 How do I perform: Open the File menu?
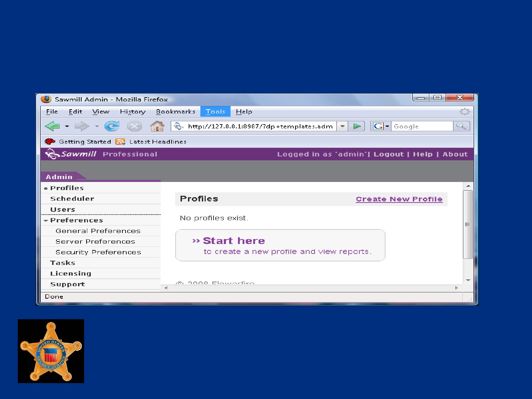52,112
